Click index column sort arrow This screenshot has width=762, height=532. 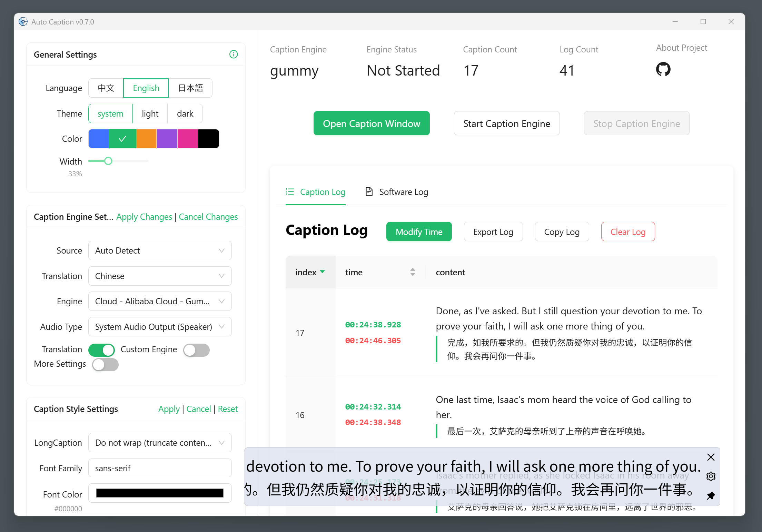(323, 272)
